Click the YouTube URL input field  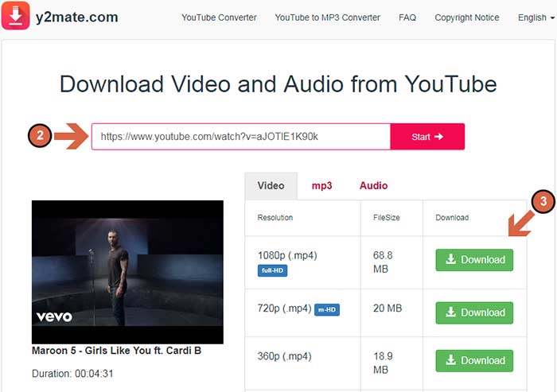[x=240, y=137]
